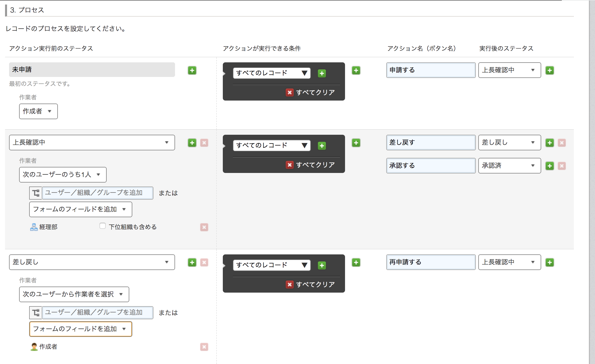595x364 pixels.
Task: Remove 経理部 from assignees
Action: 204,227
